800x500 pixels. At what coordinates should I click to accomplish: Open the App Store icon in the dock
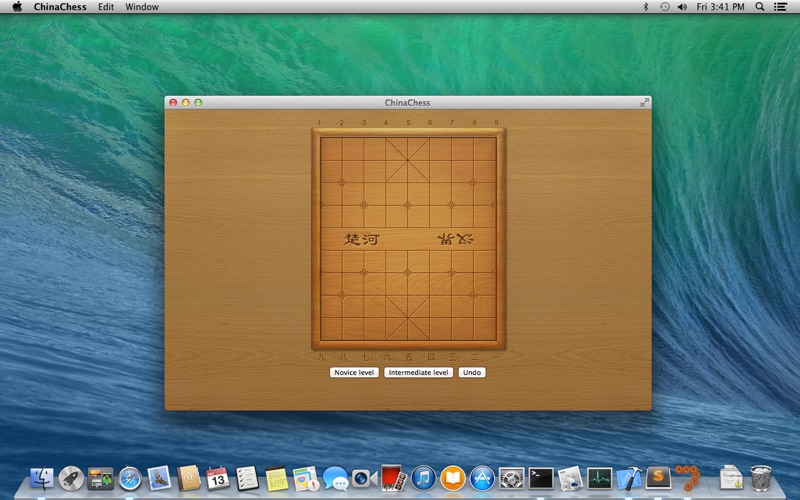pos(482,479)
